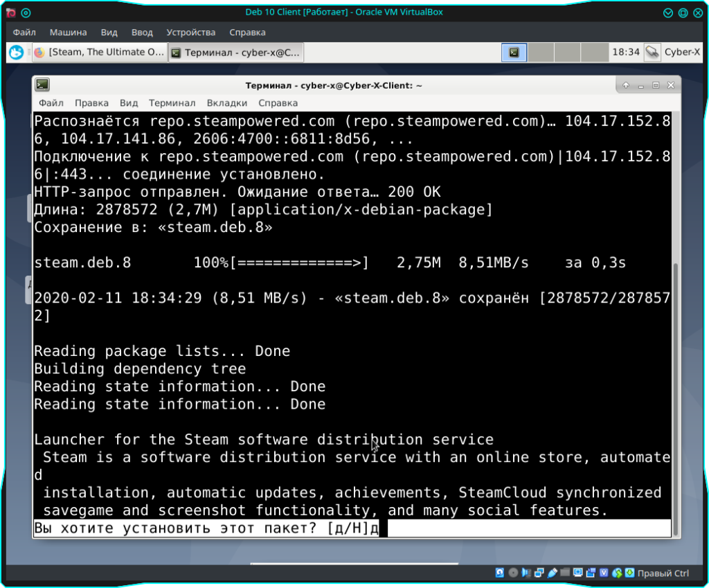Open VirtualBox Файл menu
The image size is (709, 588).
[x=24, y=33]
